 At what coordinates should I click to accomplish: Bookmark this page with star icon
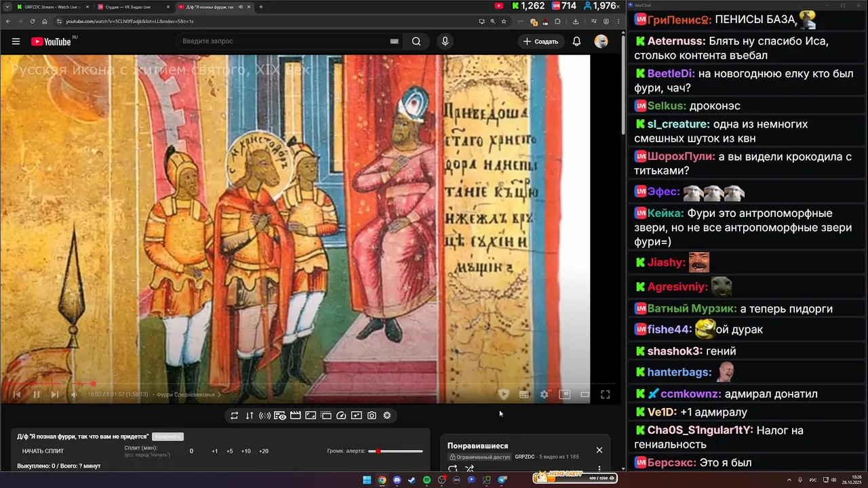(x=504, y=21)
